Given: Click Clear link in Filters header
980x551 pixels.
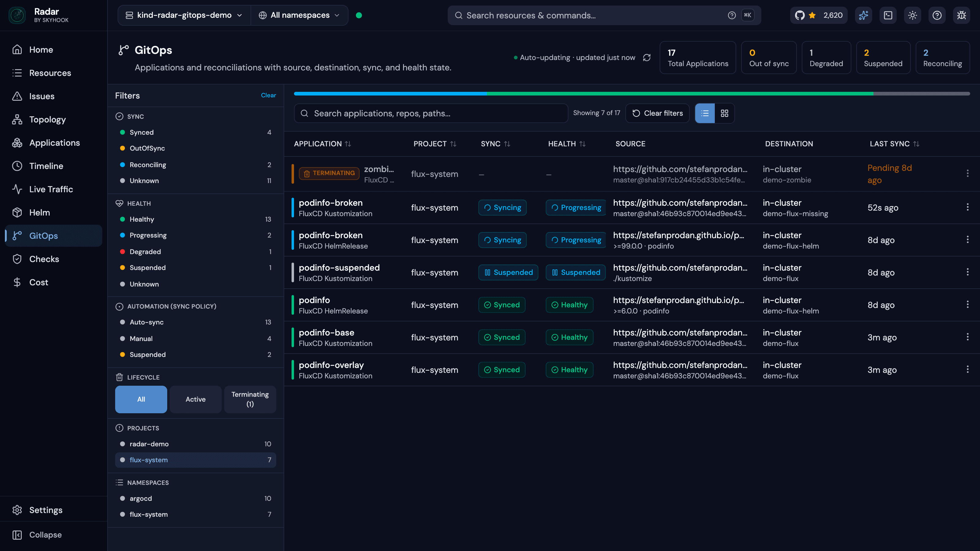Looking at the screenshot, I should 268,96.
